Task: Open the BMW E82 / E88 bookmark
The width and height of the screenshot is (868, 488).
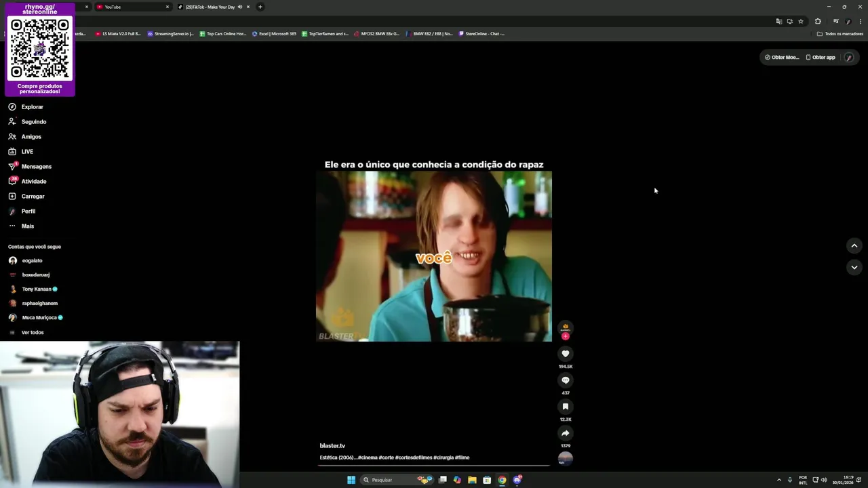Action: [430, 34]
